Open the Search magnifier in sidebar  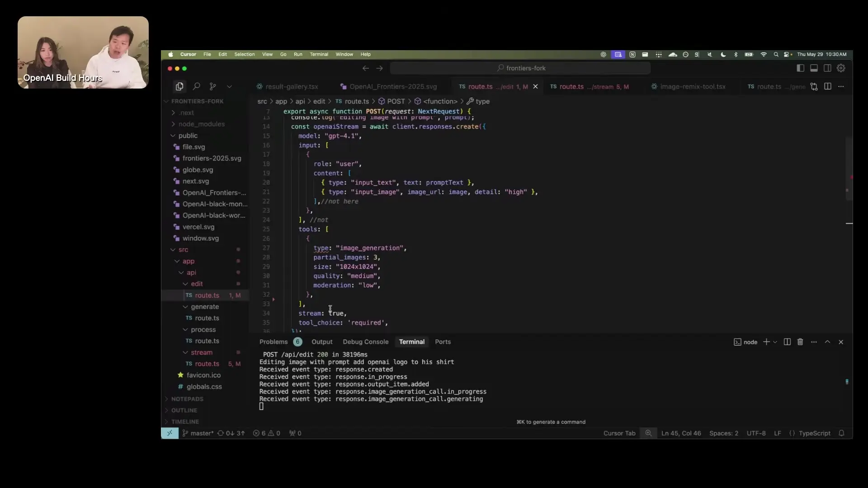tap(196, 86)
